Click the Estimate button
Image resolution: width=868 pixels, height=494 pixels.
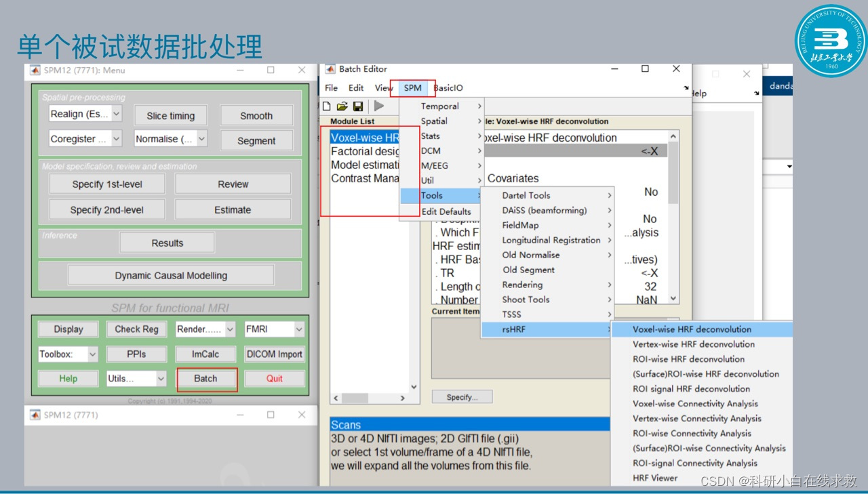[x=233, y=210]
